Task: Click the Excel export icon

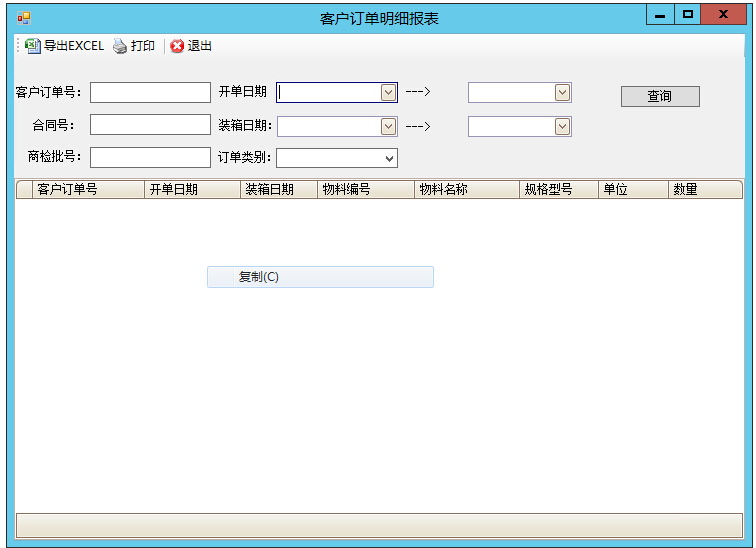Action: tap(33, 46)
